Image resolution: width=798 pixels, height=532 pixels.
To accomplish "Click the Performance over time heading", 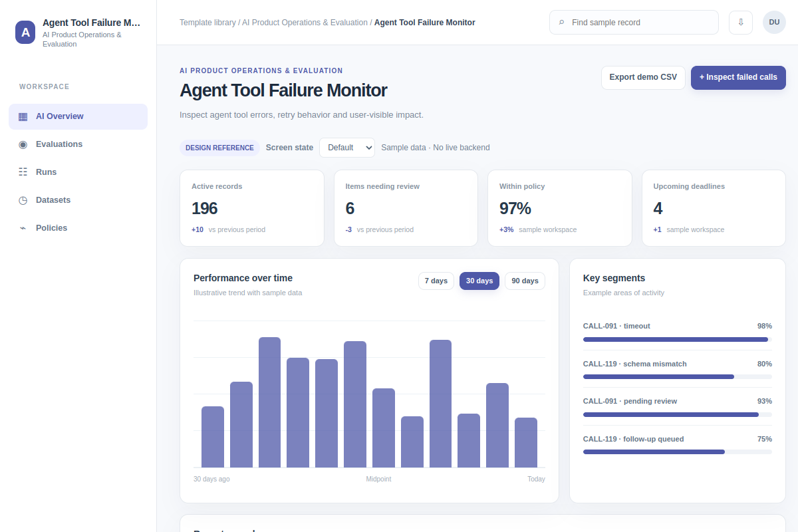I will click(243, 278).
